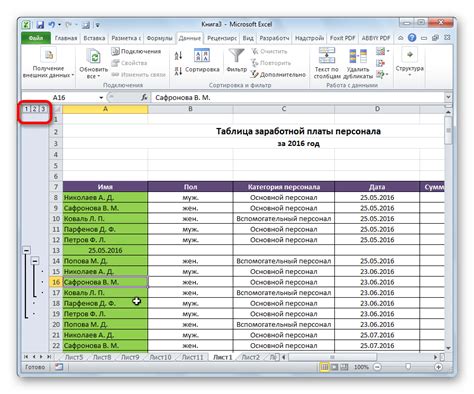The width and height of the screenshot is (474, 394).
Task: Expand the formula bar
Action: (448, 97)
